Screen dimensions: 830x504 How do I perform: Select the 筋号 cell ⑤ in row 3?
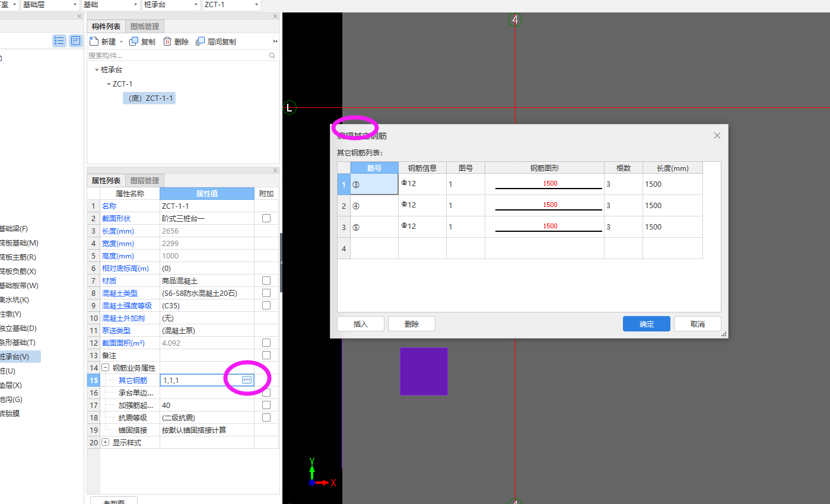(374, 227)
